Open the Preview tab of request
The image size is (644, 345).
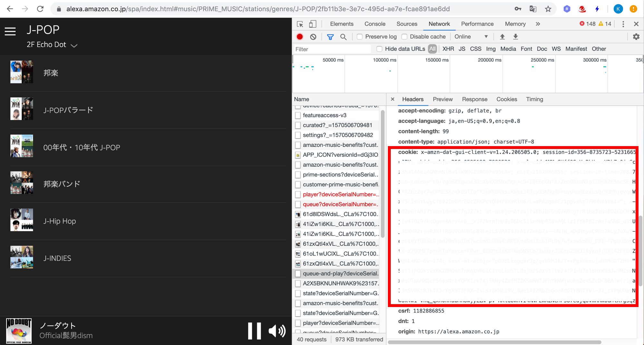pyautogui.click(x=443, y=99)
